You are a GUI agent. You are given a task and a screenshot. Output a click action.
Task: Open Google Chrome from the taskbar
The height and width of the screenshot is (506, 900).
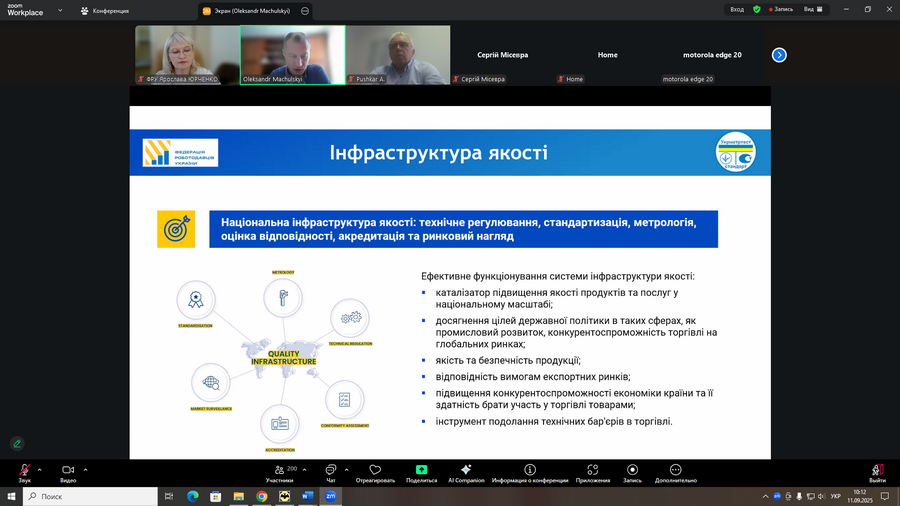click(262, 496)
